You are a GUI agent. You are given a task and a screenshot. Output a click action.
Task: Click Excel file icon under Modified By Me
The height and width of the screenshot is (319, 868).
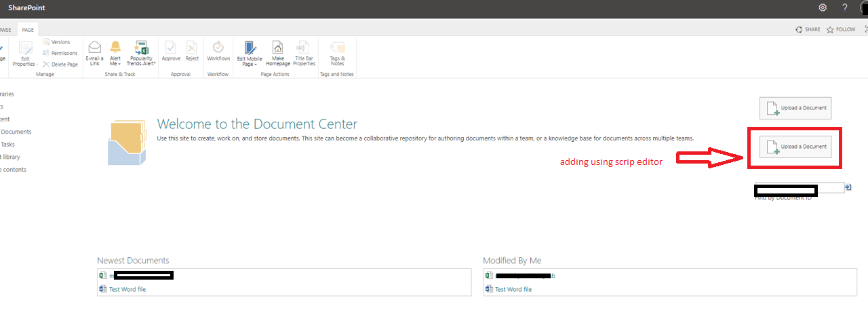pyautogui.click(x=488, y=276)
